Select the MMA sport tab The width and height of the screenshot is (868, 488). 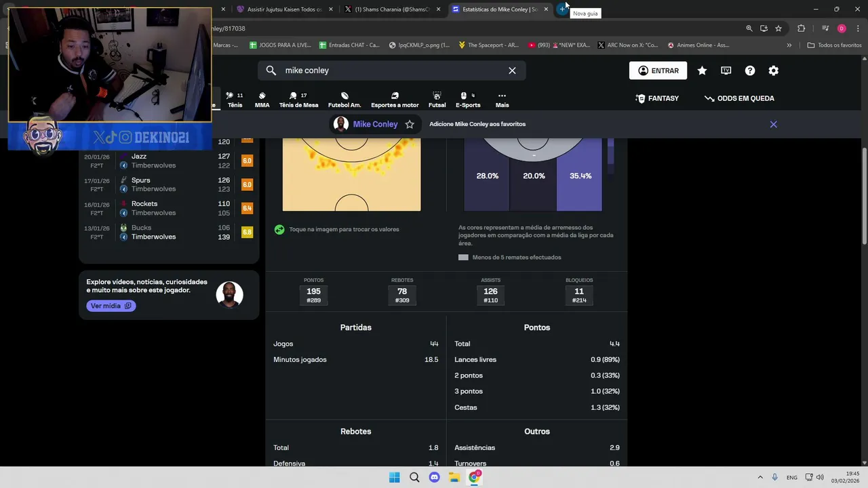point(262,100)
